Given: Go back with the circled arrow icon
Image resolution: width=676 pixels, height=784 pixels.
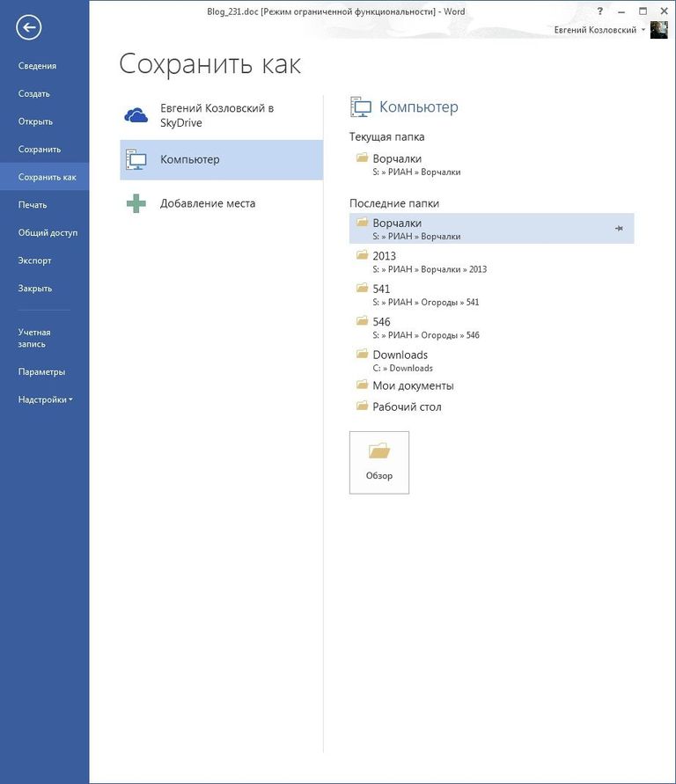Looking at the screenshot, I should [x=28, y=27].
